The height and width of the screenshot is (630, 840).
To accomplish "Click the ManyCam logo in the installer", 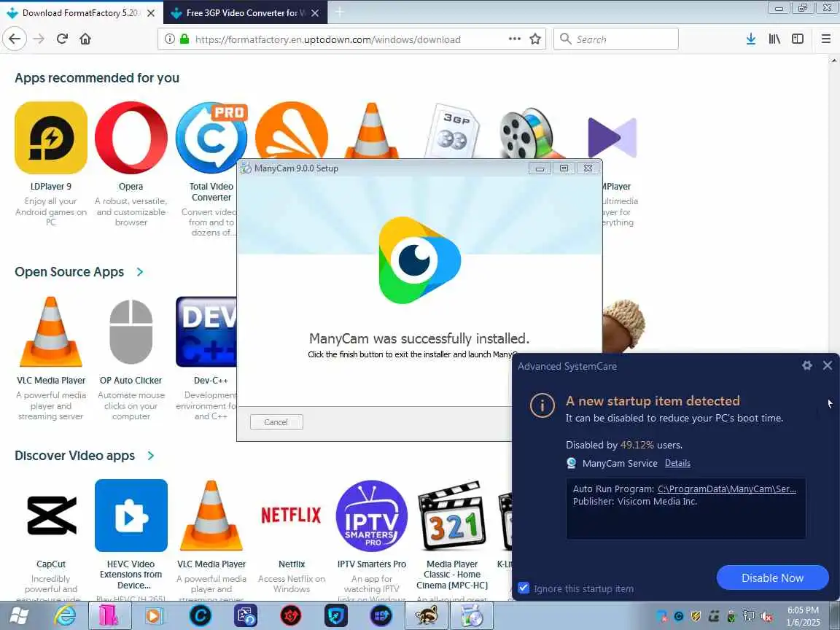I will coord(419,260).
